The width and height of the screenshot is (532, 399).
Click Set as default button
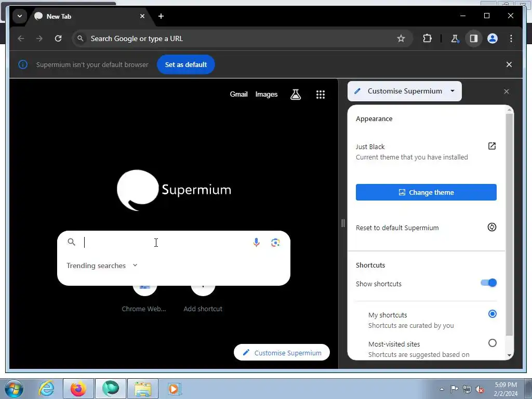(185, 64)
